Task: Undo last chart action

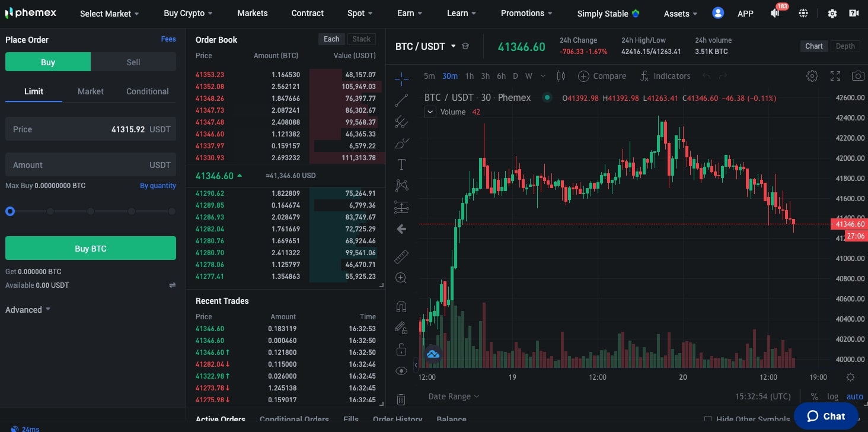Action: pos(706,76)
